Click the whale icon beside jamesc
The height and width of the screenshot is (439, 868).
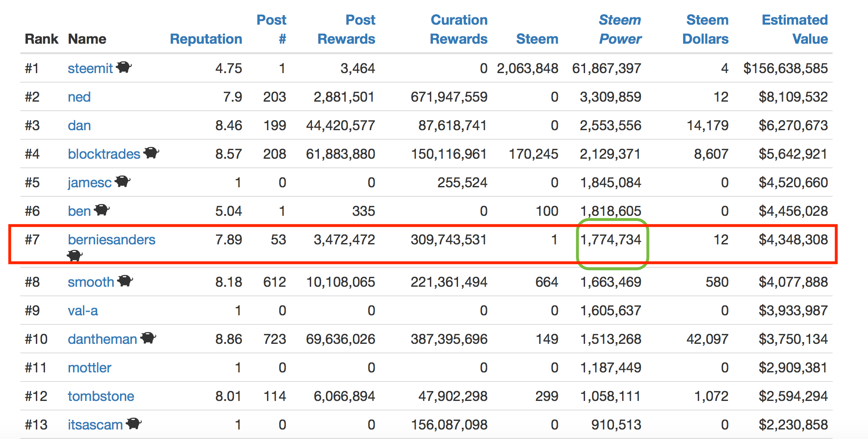[x=123, y=181]
